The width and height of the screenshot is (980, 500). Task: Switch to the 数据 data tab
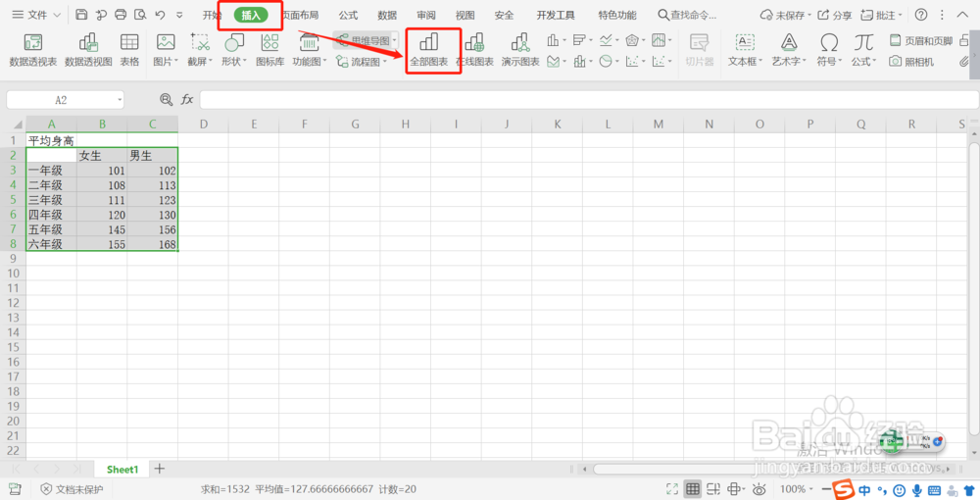(387, 15)
